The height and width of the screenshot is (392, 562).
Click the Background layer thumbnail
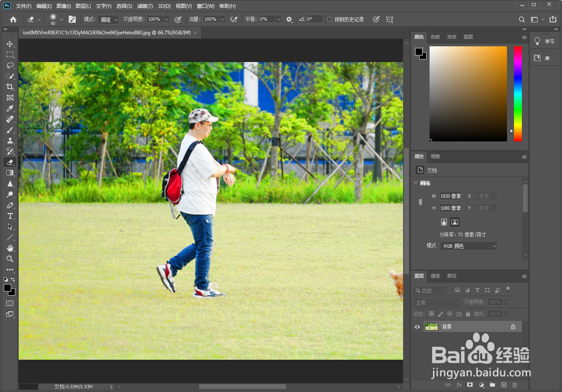coord(432,327)
